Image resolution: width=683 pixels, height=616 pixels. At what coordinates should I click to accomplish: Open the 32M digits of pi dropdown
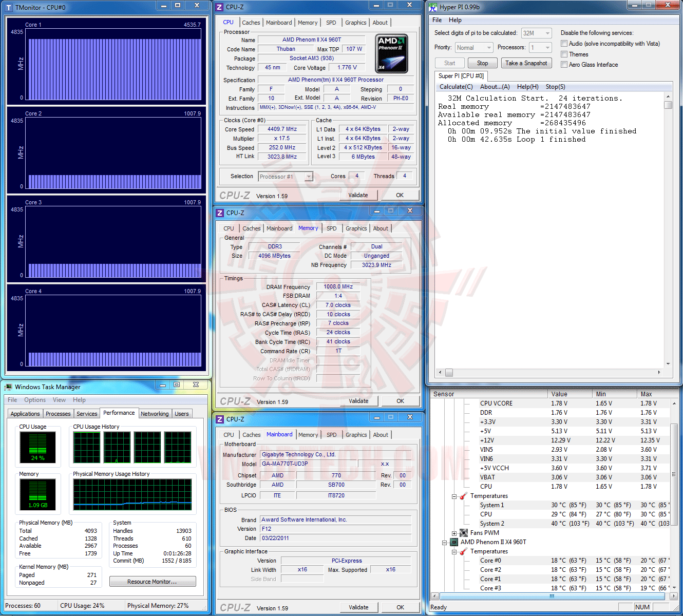[x=536, y=33]
